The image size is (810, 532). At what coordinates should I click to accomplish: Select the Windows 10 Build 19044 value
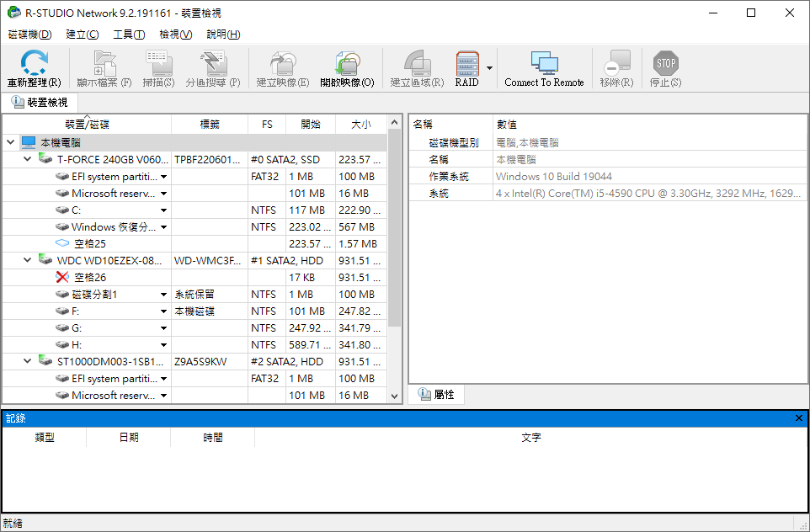[554, 177]
